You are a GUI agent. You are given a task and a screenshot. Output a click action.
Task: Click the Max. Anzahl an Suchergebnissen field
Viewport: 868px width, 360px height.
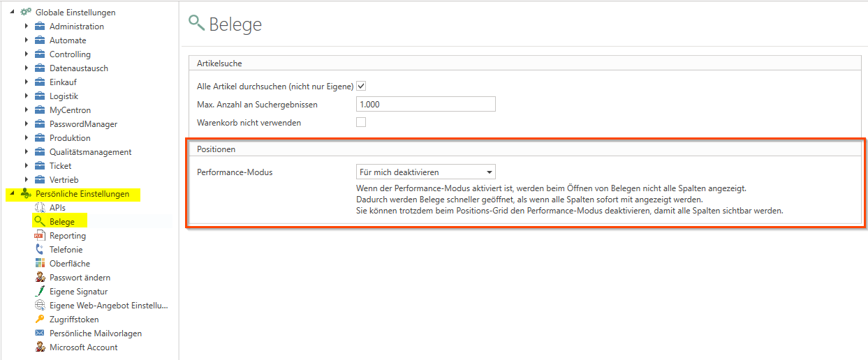pyautogui.click(x=425, y=105)
